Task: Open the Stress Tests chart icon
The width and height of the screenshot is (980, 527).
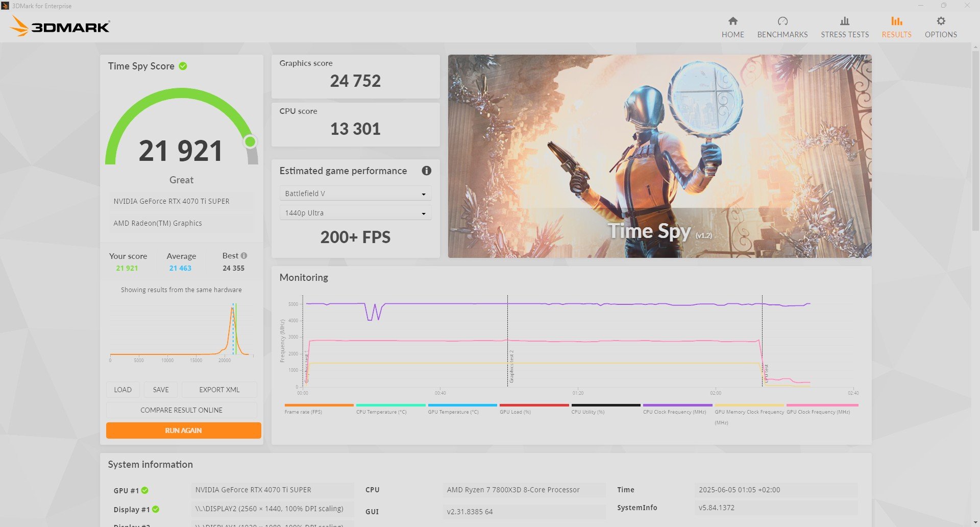Action: coord(845,21)
